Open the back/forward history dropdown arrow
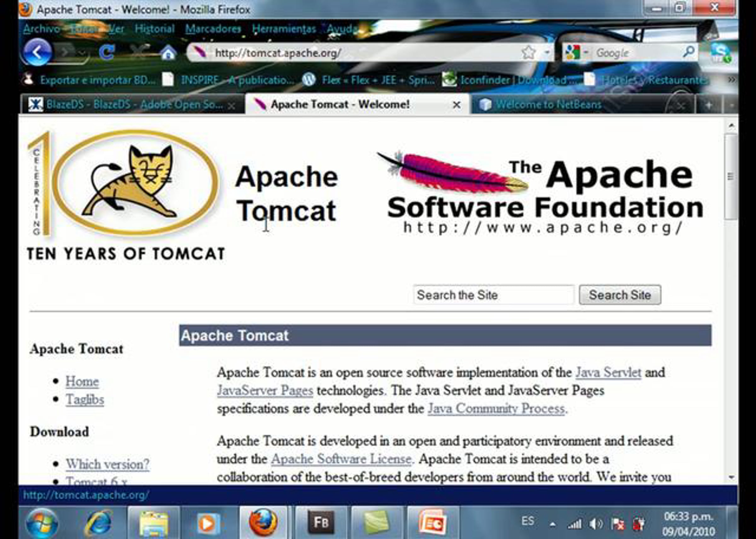This screenshot has height=539, width=756. click(x=82, y=52)
